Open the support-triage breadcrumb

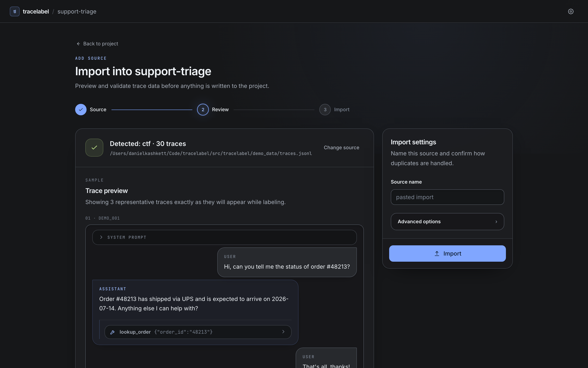[77, 11]
